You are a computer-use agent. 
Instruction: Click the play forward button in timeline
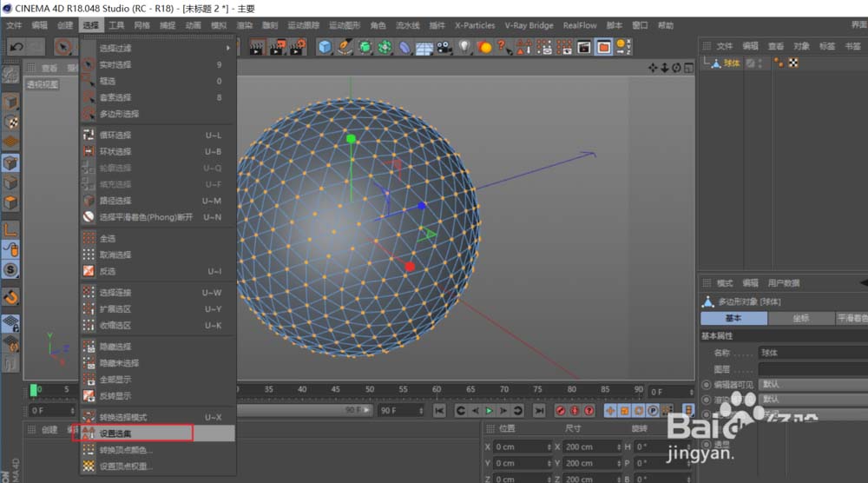click(x=489, y=410)
